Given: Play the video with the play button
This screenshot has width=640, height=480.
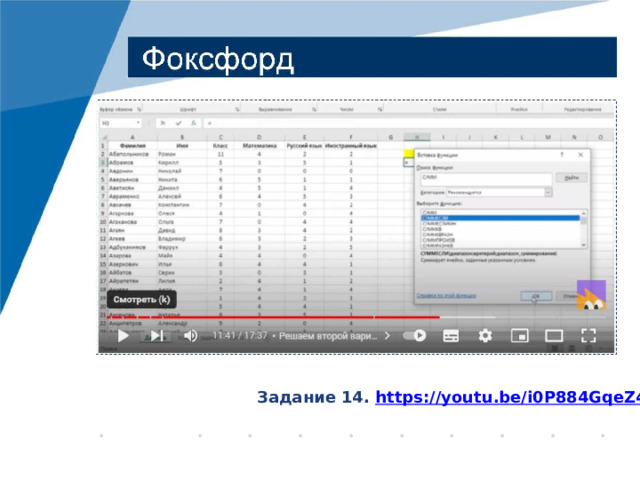Looking at the screenshot, I should click(x=123, y=336).
